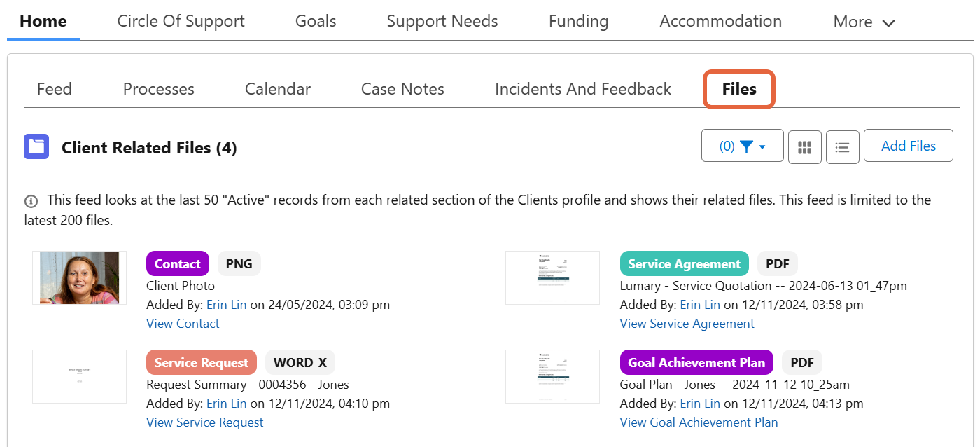Open the Circle Of Support tab
This screenshot has width=980, height=447.
(x=181, y=21)
